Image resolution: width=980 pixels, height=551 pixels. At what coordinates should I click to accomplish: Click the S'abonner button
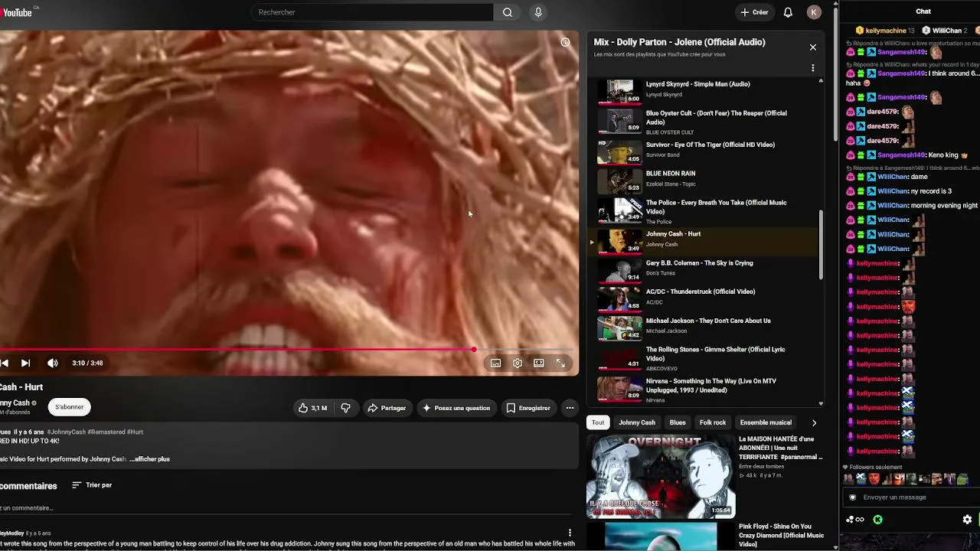[x=69, y=407]
